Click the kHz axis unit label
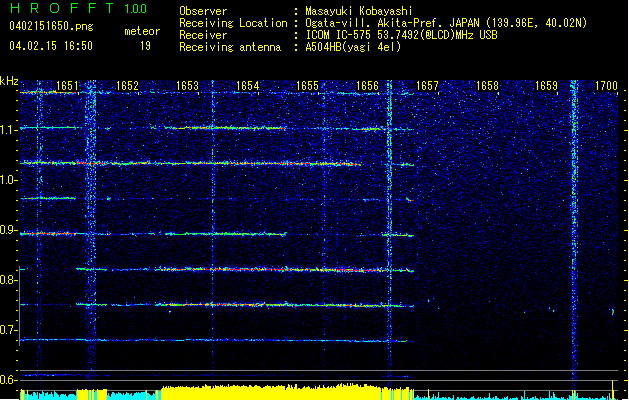629x400 pixels. click(x=9, y=81)
